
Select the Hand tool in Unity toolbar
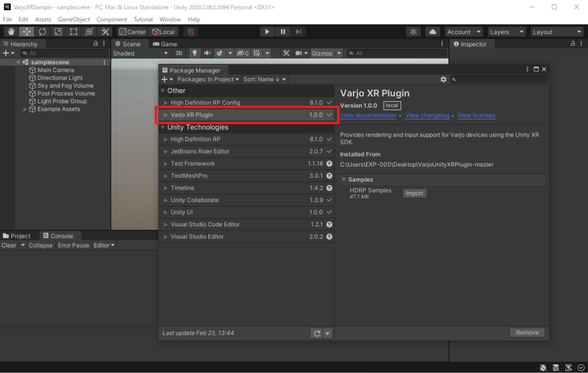(12, 32)
